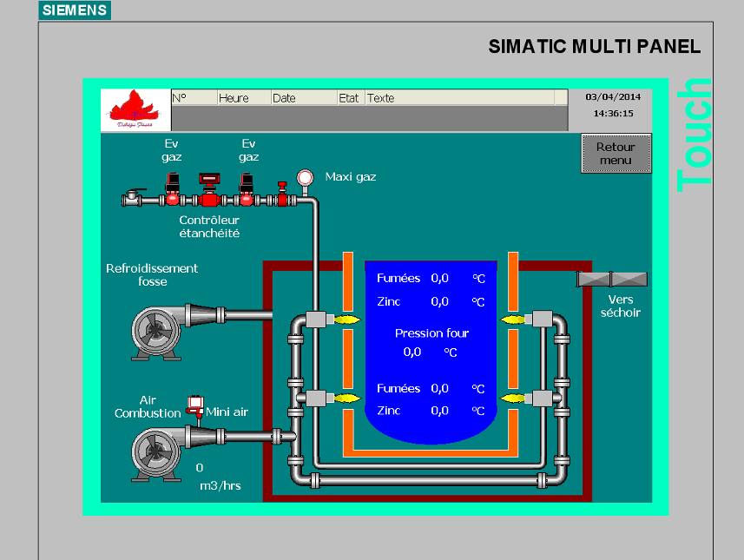Click the Pression four label

(431, 333)
